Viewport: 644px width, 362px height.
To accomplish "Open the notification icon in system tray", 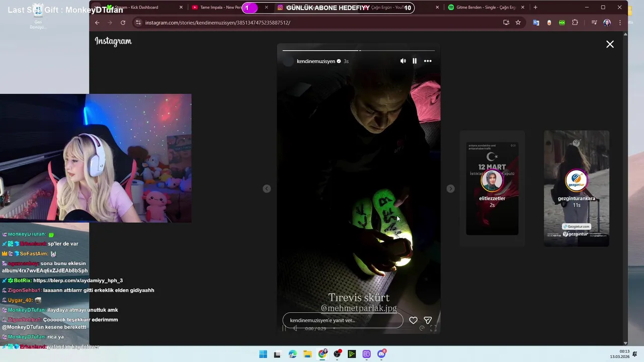I will (635, 354).
